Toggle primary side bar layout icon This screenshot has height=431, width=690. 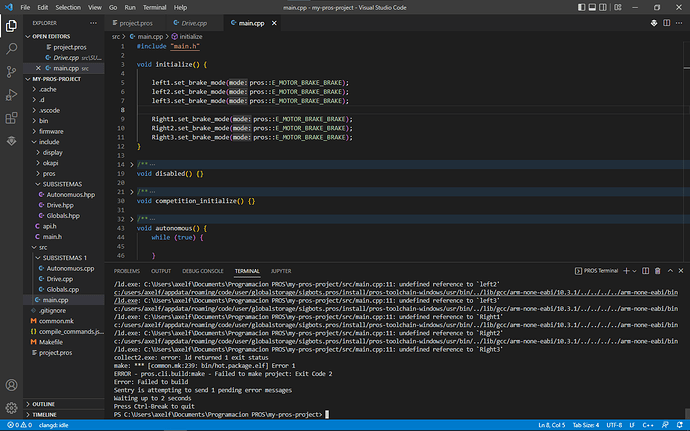(581, 7)
